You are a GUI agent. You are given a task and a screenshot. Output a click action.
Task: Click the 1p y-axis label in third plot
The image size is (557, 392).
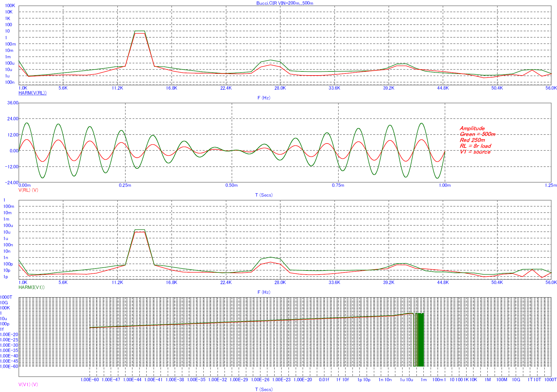click(x=6, y=277)
